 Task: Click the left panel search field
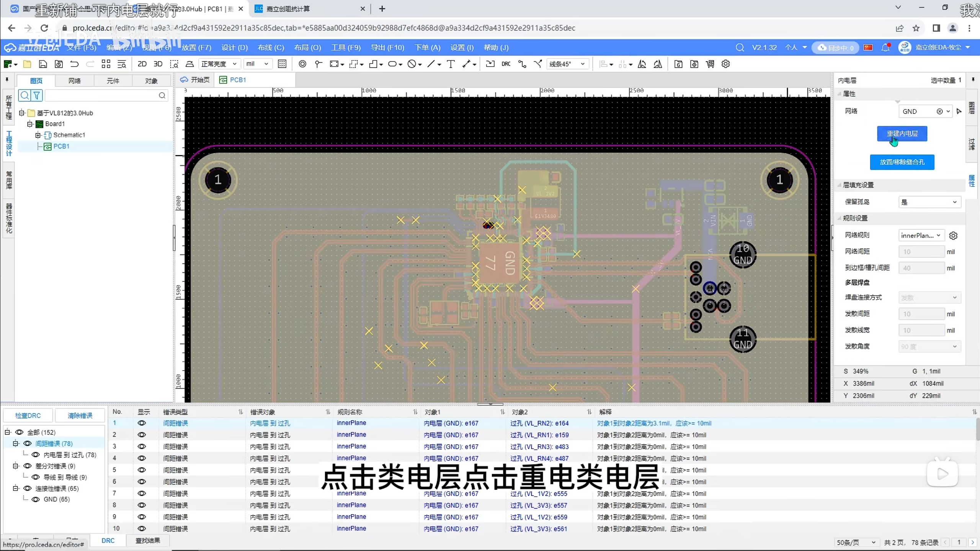click(101, 95)
